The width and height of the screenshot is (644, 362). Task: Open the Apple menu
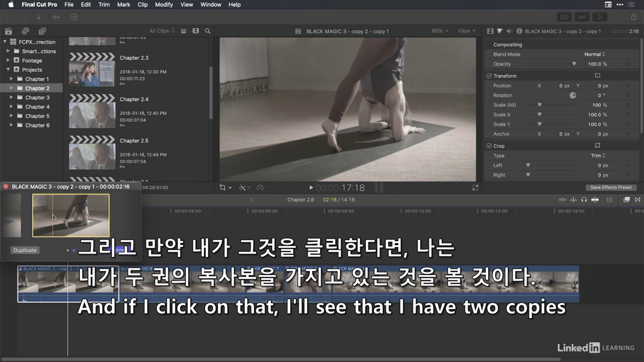[x=11, y=5]
